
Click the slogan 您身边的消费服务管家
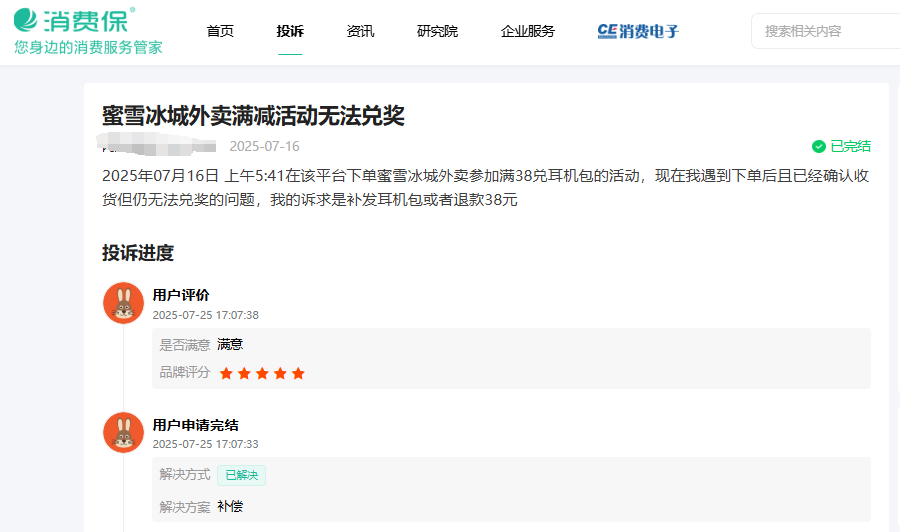coord(88,47)
